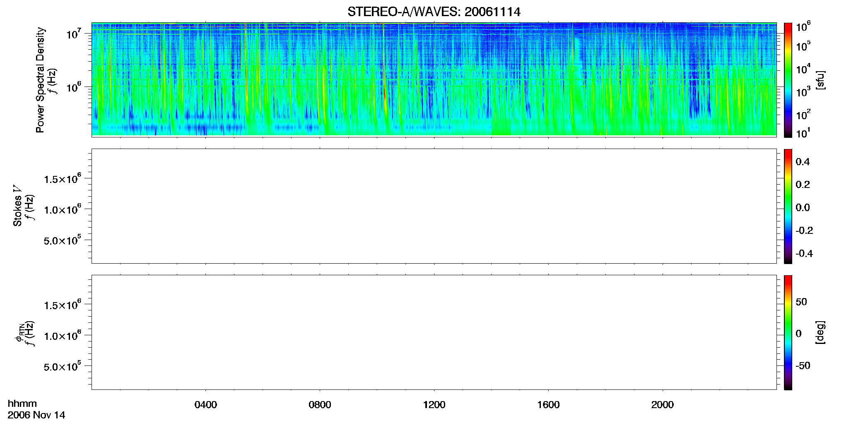Click the STEREO-A/WAVES: 20061114 plot title
Image resolution: width=868 pixels, height=447 pixels.
coord(434,12)
